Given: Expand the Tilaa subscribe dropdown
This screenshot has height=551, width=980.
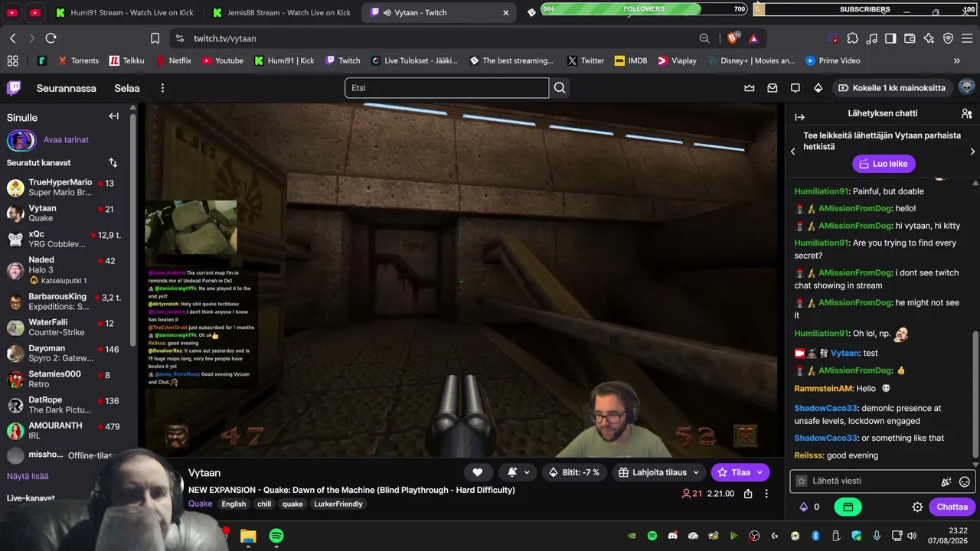Looking at the screenshot, I should 759,472.
